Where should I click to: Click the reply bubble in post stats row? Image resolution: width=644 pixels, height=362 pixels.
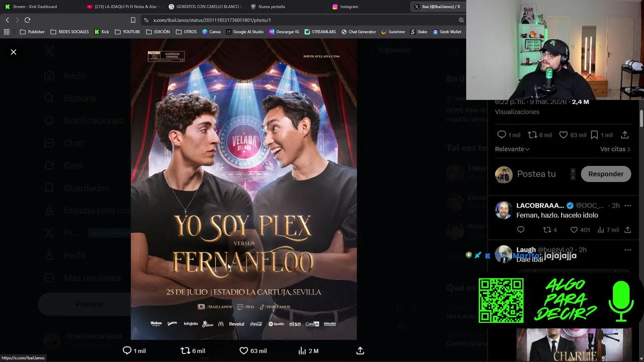[502, 135]
